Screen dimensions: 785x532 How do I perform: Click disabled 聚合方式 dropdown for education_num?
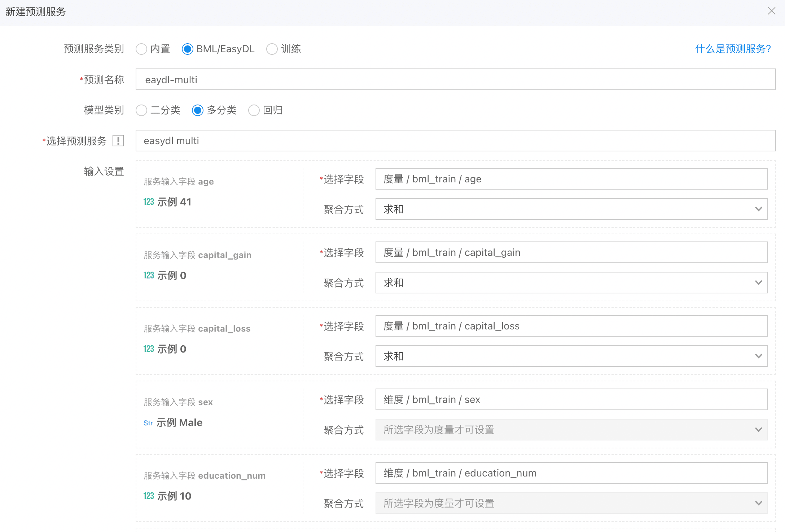pos(571,503)
